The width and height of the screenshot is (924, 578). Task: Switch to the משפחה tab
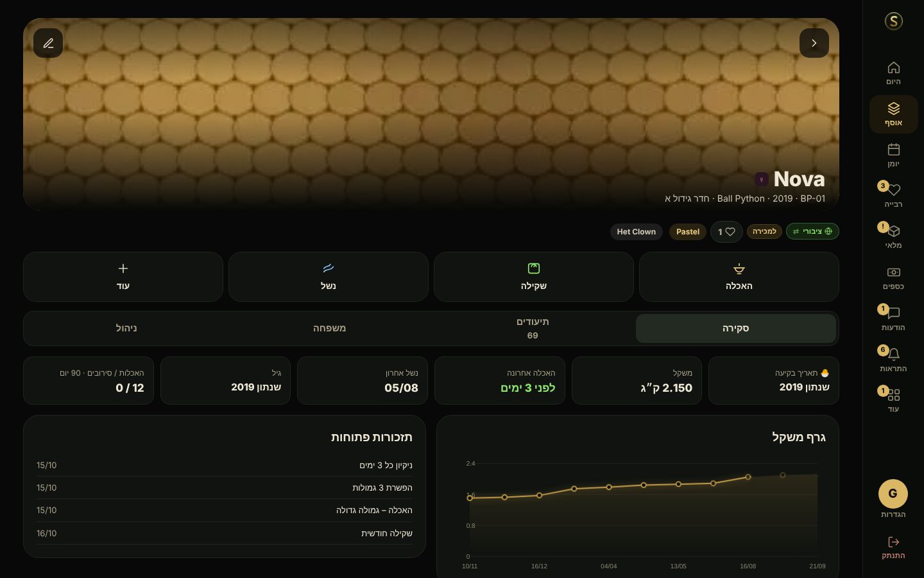tap(329, 328)
